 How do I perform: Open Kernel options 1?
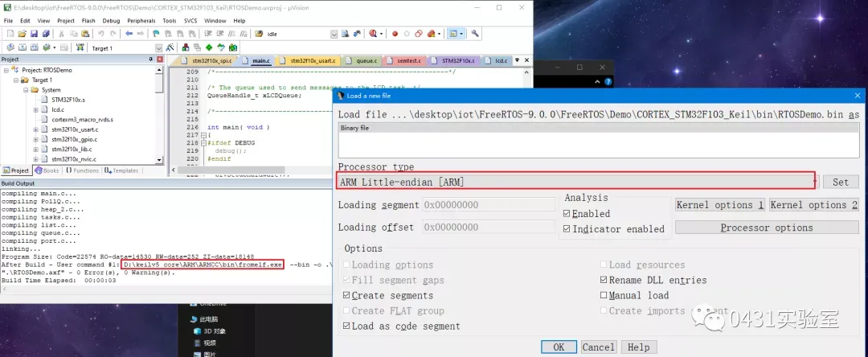(720, 205)
